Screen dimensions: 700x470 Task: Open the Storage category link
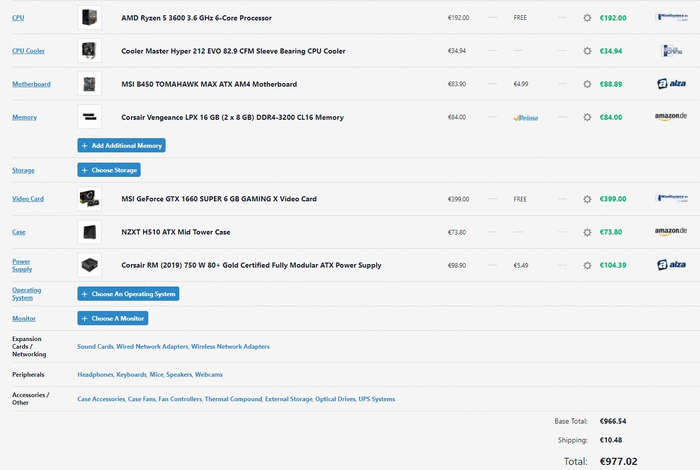coord(23,170)
